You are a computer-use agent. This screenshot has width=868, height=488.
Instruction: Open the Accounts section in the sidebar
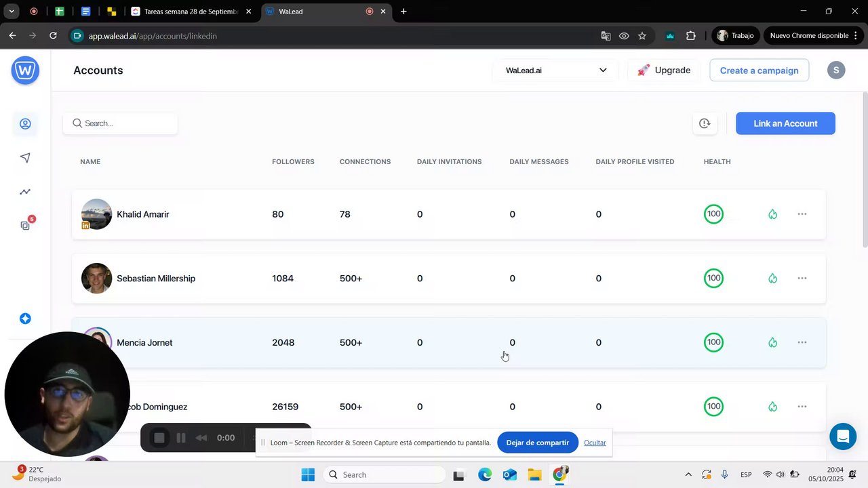click(x=25, y=124)
